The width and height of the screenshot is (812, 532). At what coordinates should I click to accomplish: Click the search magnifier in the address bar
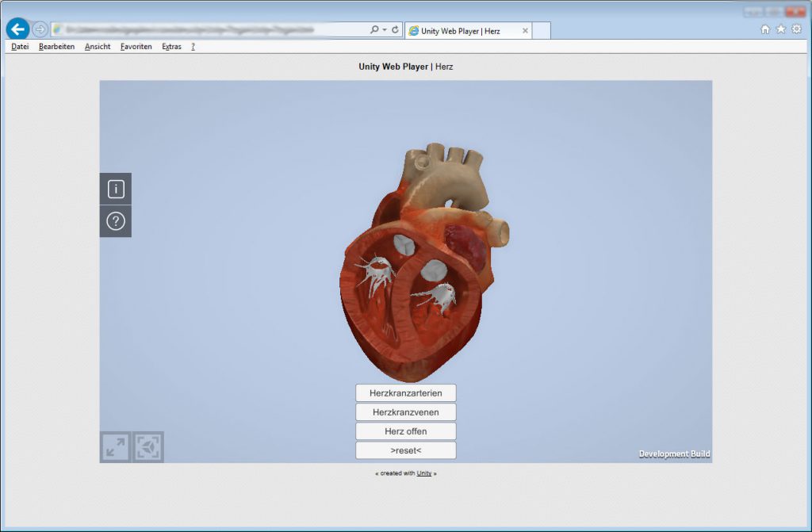coord(374,29)
